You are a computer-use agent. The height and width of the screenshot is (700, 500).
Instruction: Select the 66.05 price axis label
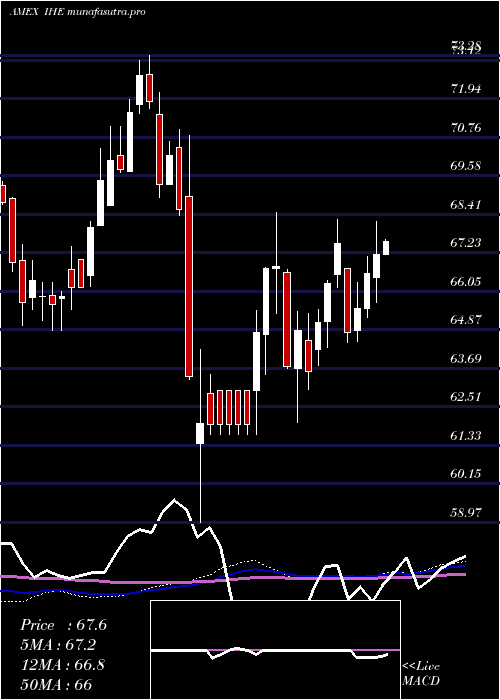coord(466,281)
